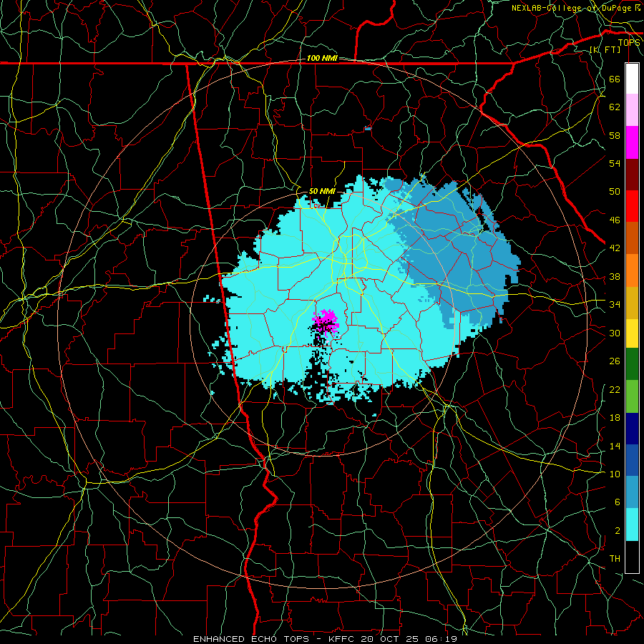Image resolution: width=644 pixels, height=644 pixels.
Task: Click the 100 NMI range ring label
Action: pyautogui.click(x=322, y=59)
